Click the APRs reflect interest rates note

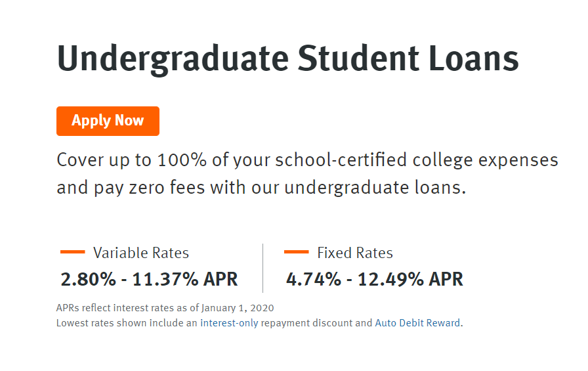coord(165,308)
